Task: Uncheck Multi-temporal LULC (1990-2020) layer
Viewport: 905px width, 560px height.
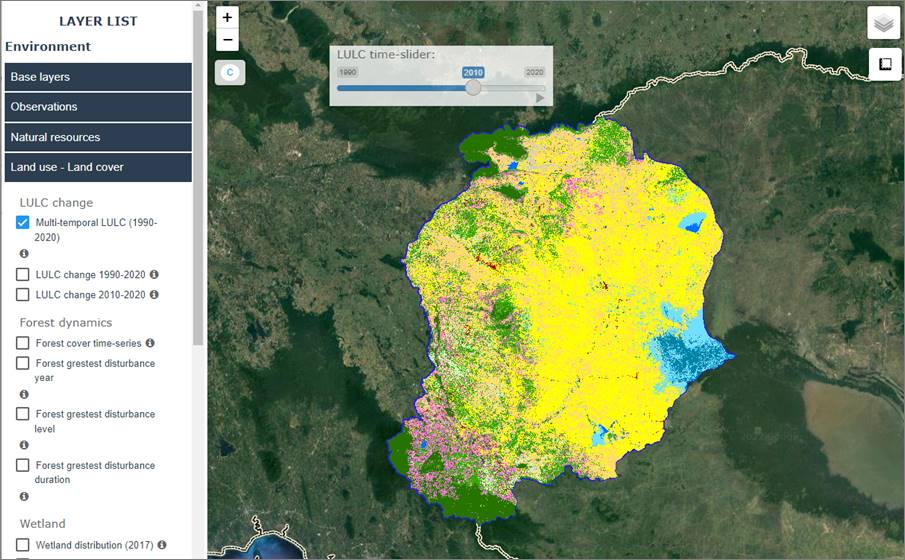Action: click(23, 222)
